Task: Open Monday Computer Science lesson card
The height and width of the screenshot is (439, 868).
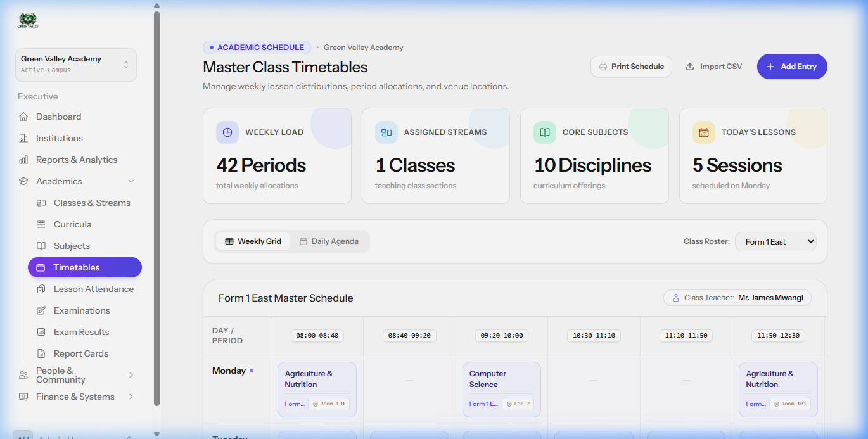Action: coord(502,390)
